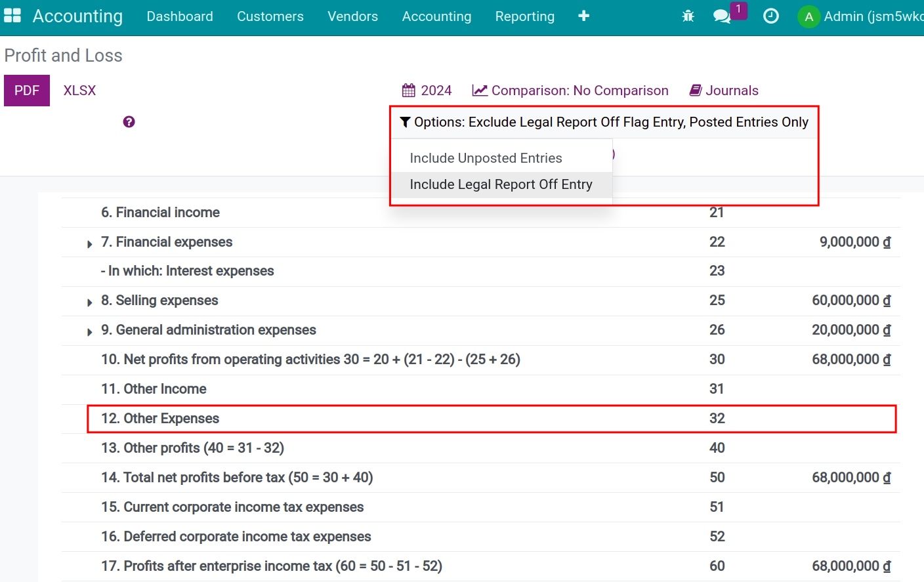Open the activities clock icon
This screenshot has height=582, width=924.
pos(771,16)
